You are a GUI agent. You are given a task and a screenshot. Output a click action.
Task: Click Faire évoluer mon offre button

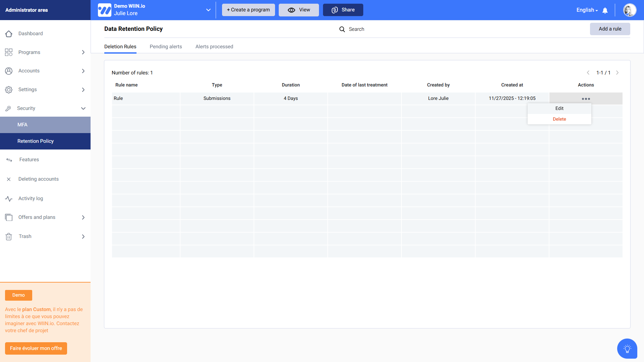pos(36,348)
